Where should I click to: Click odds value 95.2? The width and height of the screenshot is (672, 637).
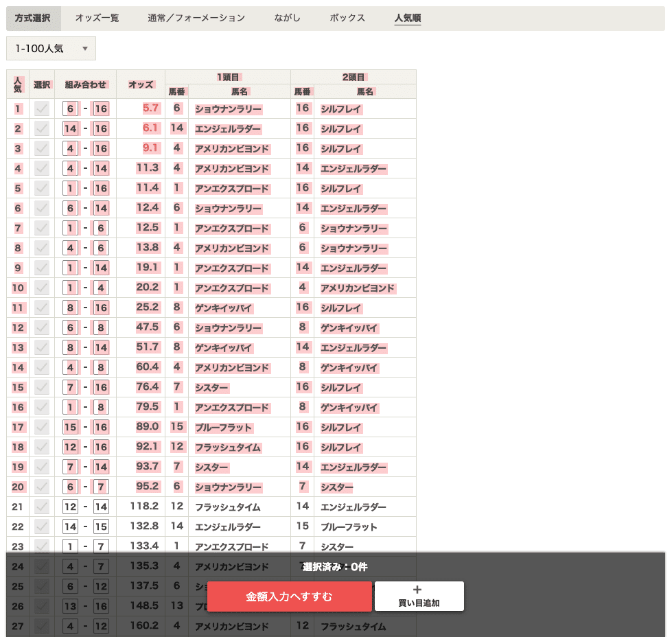click(148, 487)
